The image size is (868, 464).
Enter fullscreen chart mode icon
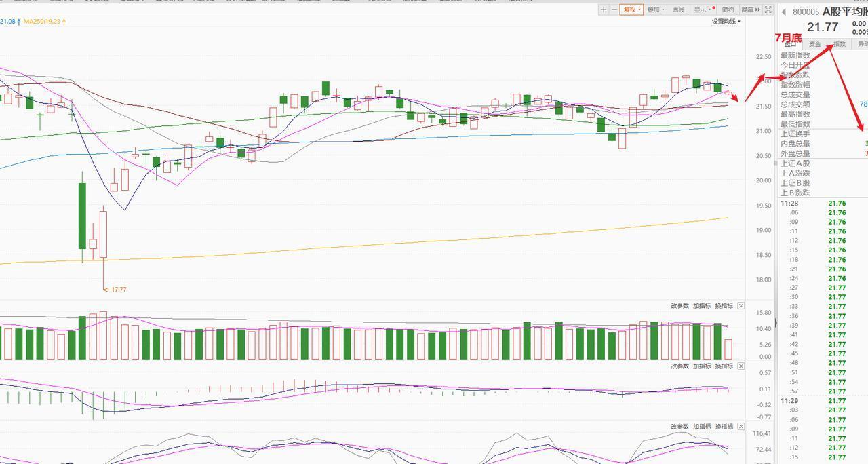(768, 9)
